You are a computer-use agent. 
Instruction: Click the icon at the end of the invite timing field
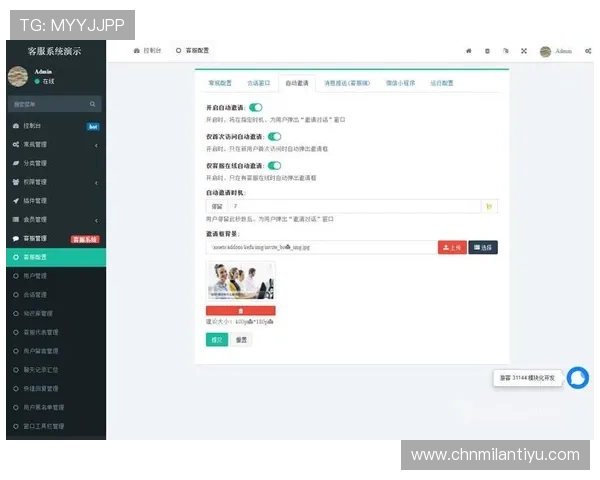click(x=489, y=206)
